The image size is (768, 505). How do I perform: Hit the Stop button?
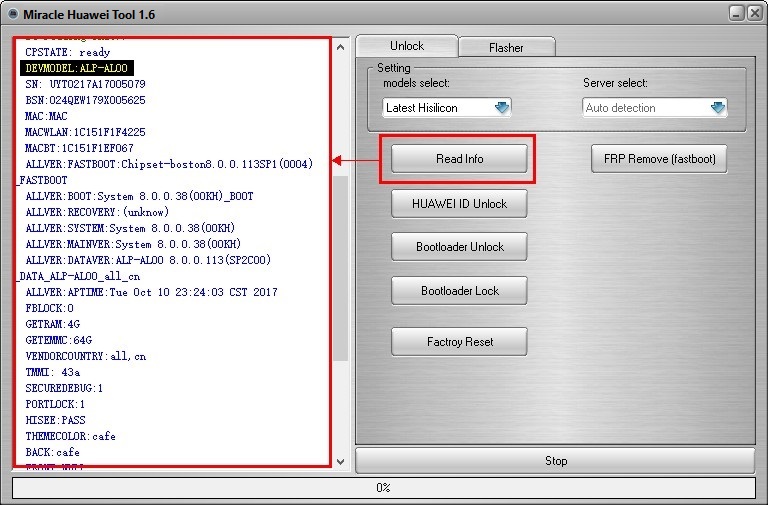coord(555,461)
